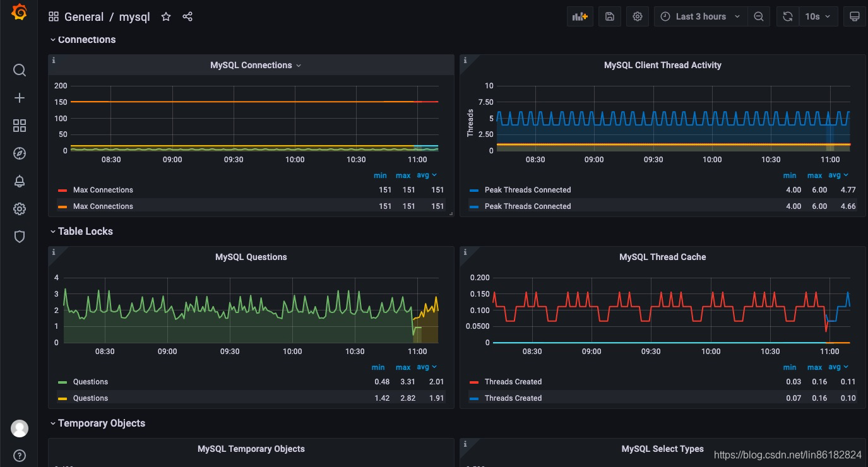This screenshot has width=868, height=467.
Task: Open the Configuration gear icon in sidebar
Action: (20, 209)
